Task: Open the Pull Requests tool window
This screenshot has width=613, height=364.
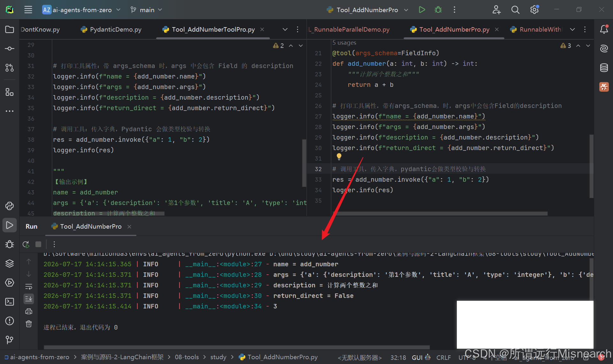Action: (x=10, y=68)
